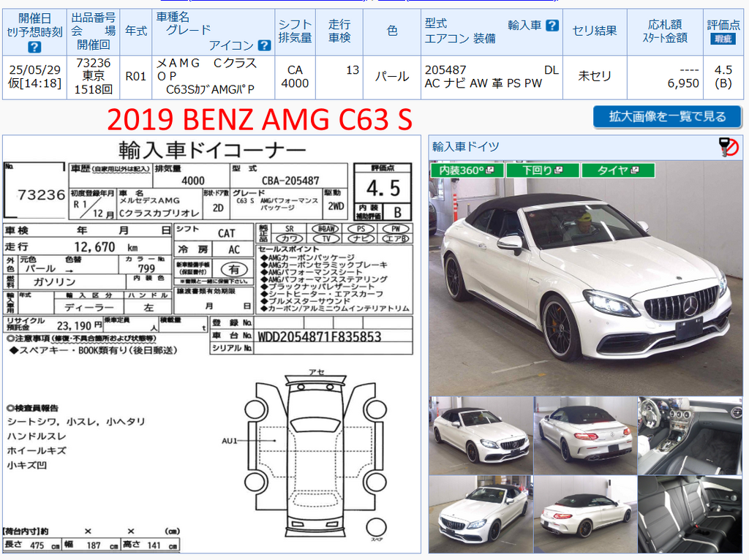Image resolution: width=749 pixels, height=560 pixels.
Task: Select the start price 6,950
Action: (683, 83)
